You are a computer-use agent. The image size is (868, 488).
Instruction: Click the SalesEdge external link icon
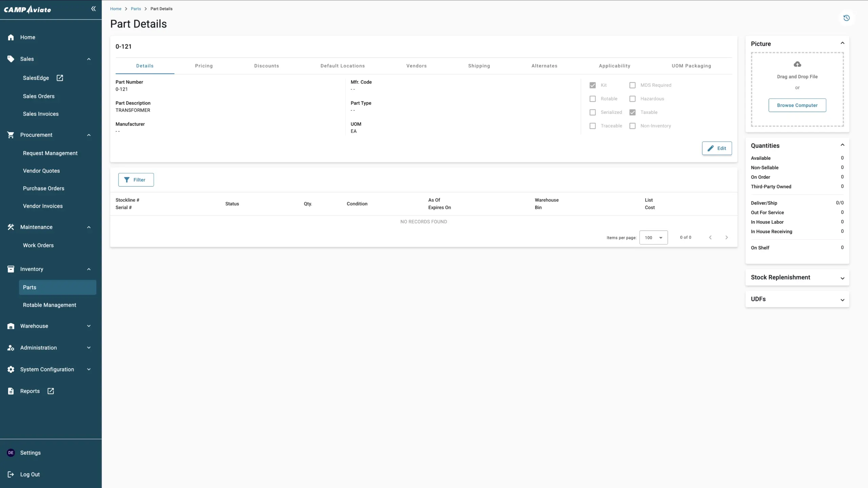pyautogui.click(x=60, y=78)
